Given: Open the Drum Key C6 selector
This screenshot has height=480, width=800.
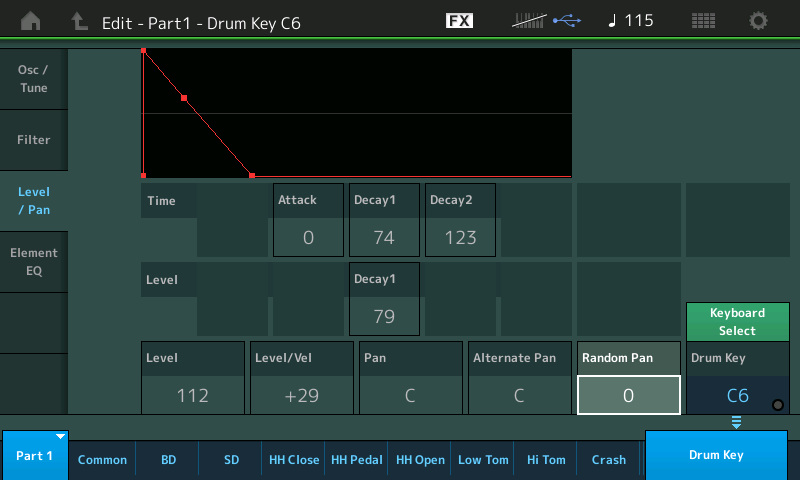Looking at the screenshot, I should click(x=737, y=395).
